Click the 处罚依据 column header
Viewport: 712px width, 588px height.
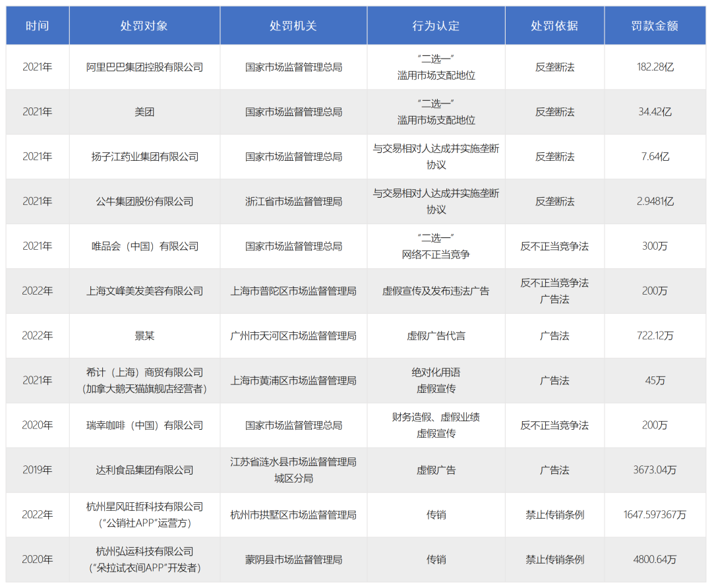point(554,26)
